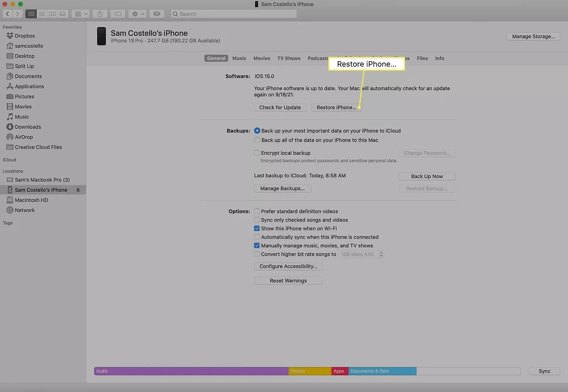568x392 pixels.
Task: Switch to the General tab
Action: click(x=216, y=59)
